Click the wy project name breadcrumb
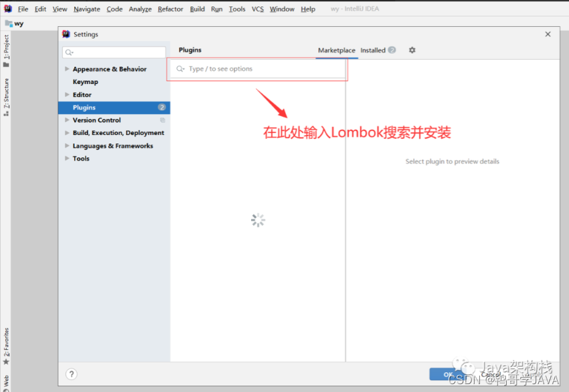 coord(19,24)
